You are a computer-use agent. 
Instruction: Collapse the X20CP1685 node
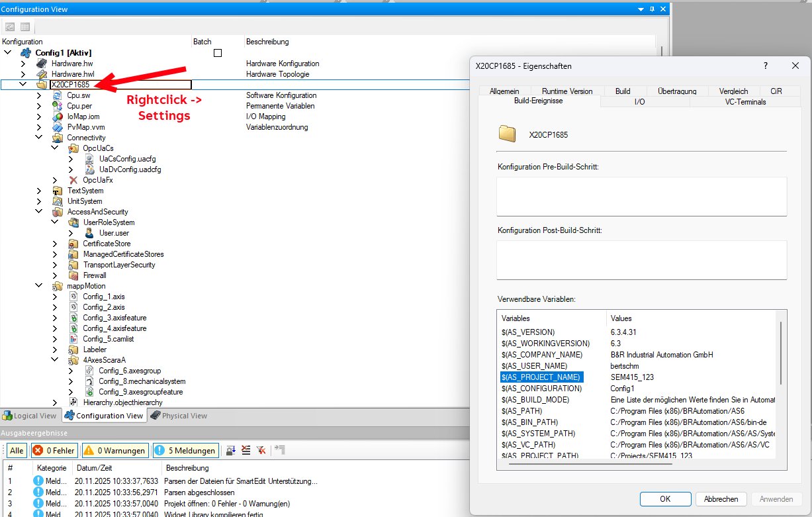(x=23, y=85)
